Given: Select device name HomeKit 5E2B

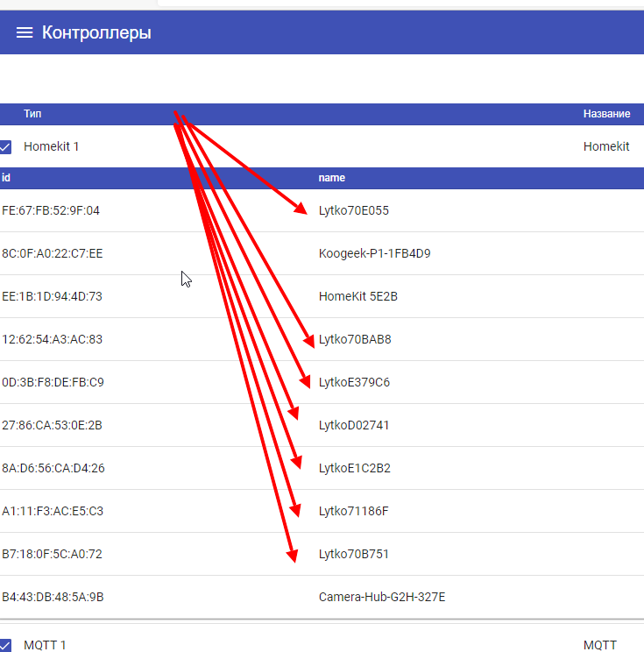Looking at the screenshot, I should coord(358,296).
